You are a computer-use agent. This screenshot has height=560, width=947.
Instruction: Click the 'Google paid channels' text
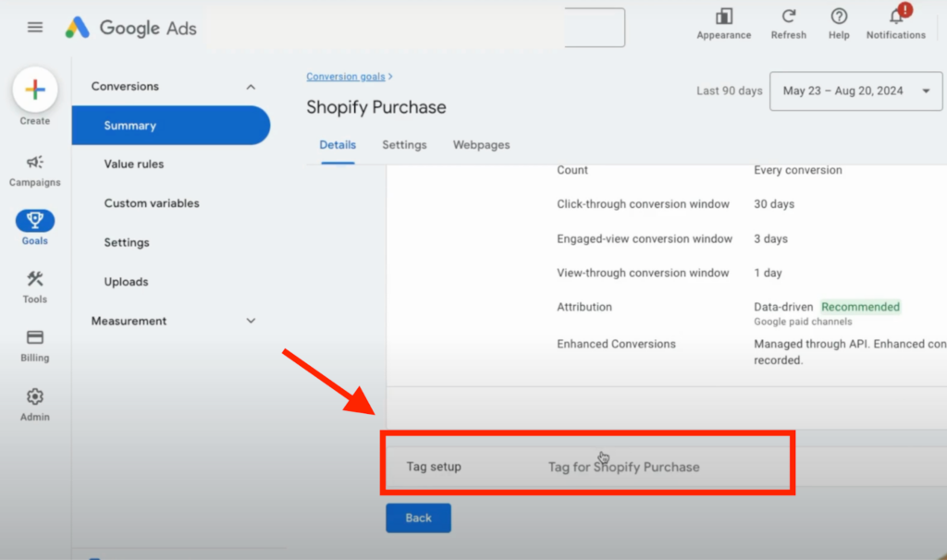pyautogui.click(x=803, y=322)
